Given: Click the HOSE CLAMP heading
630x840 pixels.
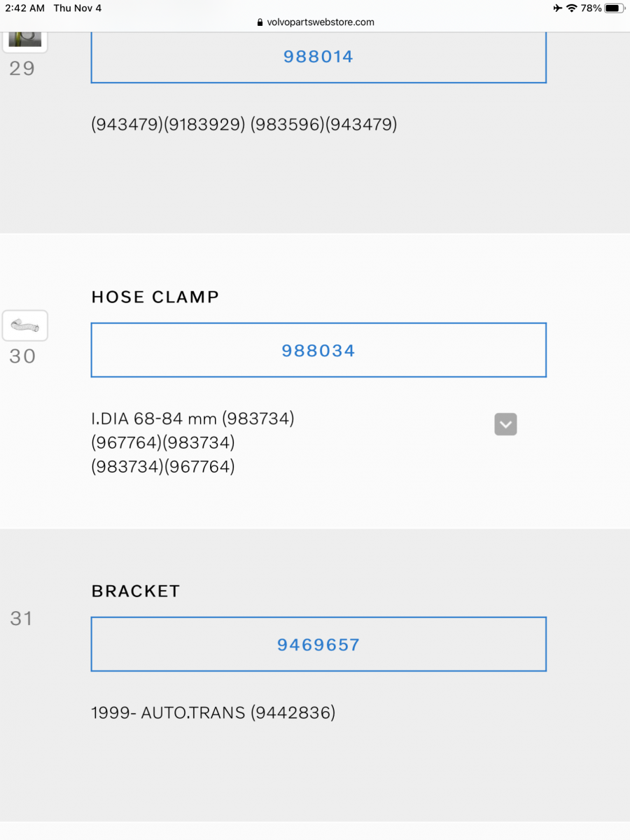Looking at the screenshot, I should point(155,297).
